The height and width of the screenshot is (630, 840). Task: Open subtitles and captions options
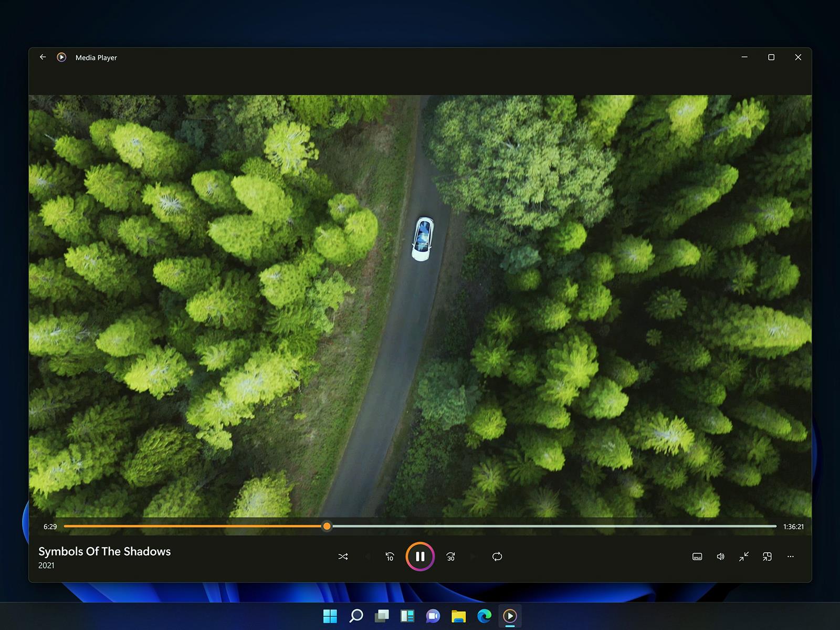[x=697, y=556]
